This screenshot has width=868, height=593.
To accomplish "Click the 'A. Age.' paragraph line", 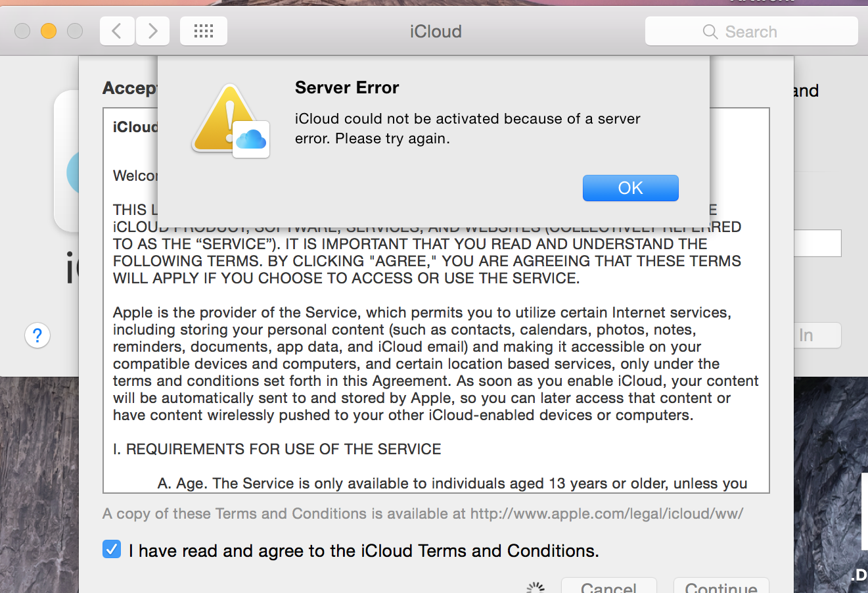I will tap(452, 483).
